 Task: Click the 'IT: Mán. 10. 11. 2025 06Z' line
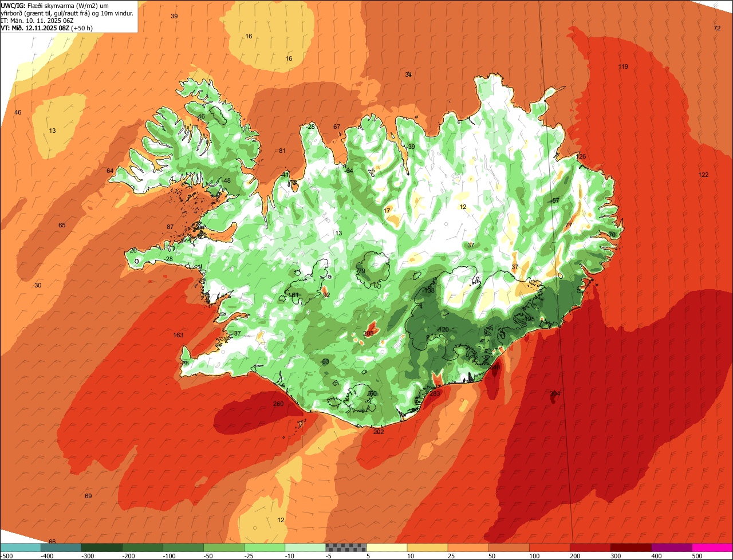point(38,20)
